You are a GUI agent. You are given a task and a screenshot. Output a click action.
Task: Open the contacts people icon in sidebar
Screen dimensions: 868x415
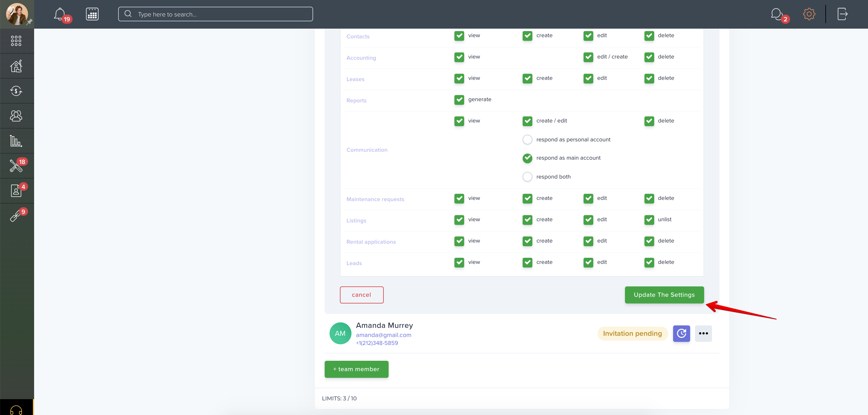[16, 116]
